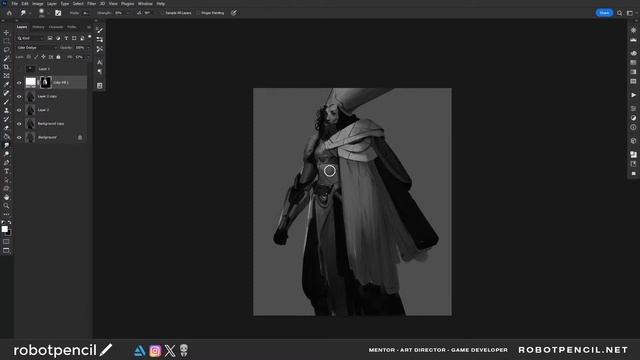Hide the Background layer

[19, 138]
